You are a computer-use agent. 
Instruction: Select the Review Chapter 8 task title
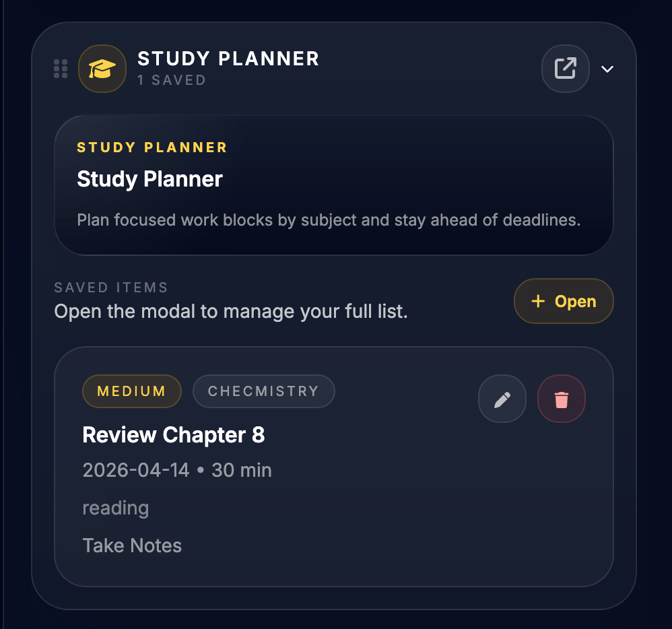pos(174,435)
